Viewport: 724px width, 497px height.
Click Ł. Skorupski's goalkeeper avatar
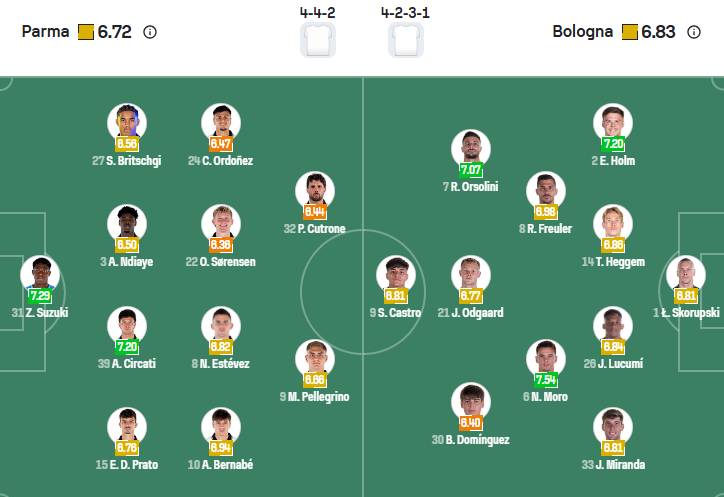686,275
